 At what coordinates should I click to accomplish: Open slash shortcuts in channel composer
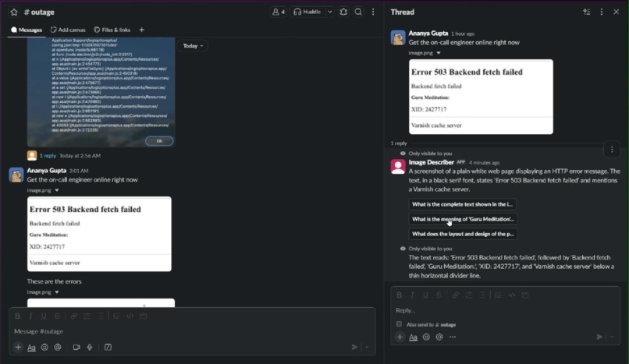pyautogui.click(x=108, y=347)
